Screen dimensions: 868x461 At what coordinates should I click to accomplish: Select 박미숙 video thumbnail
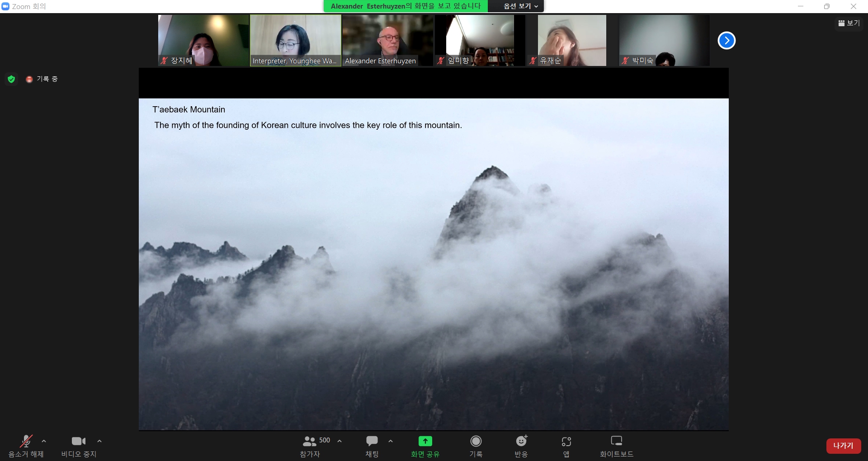[665, 40]
